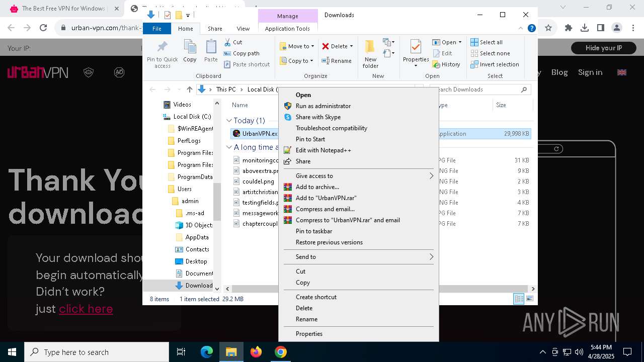
Task: Select couldel.png file
Action: pos(258,182)
